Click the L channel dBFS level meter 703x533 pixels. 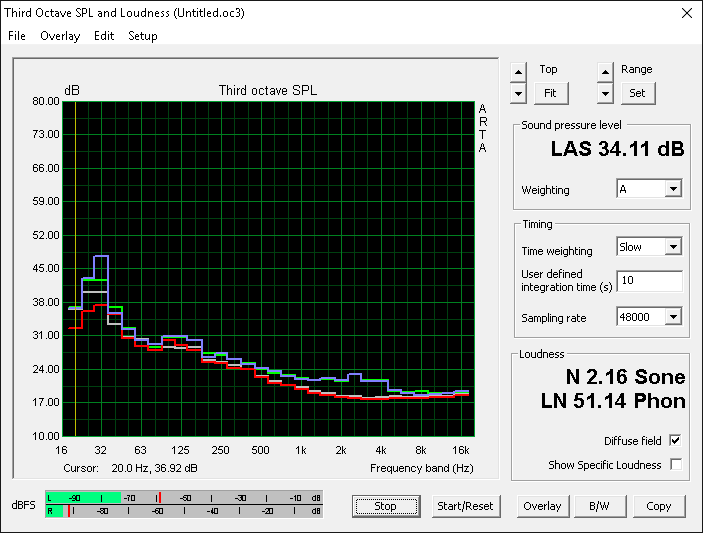[x=184, y=498]
